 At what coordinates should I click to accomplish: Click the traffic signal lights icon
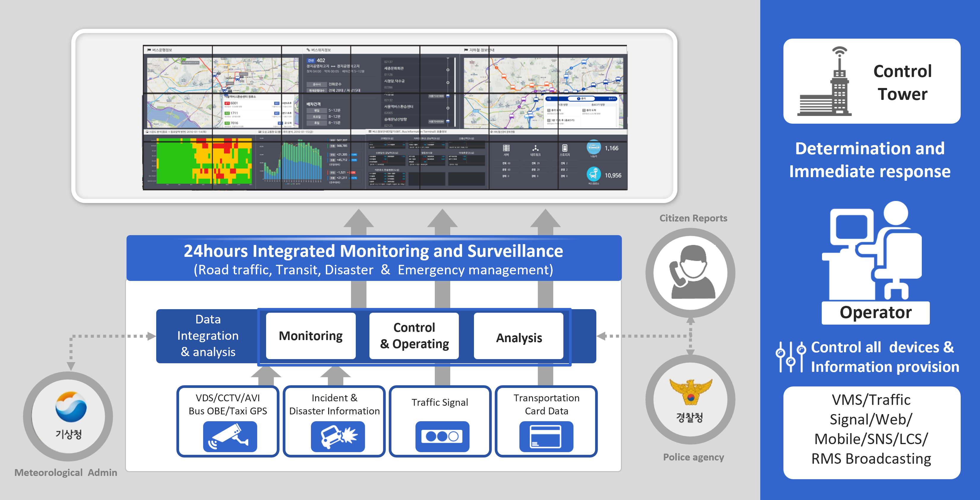pyautogui.click(x=442, y=436)
